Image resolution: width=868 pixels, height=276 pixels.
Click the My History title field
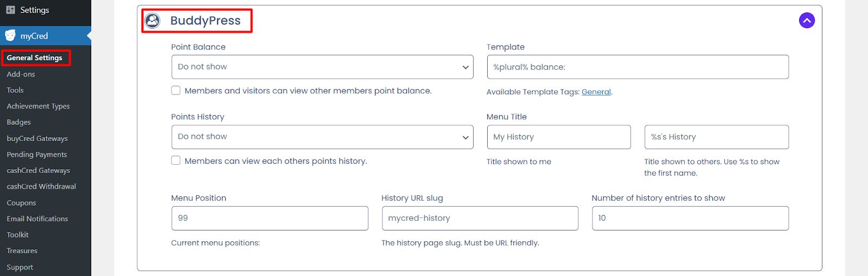coord(558,137)
